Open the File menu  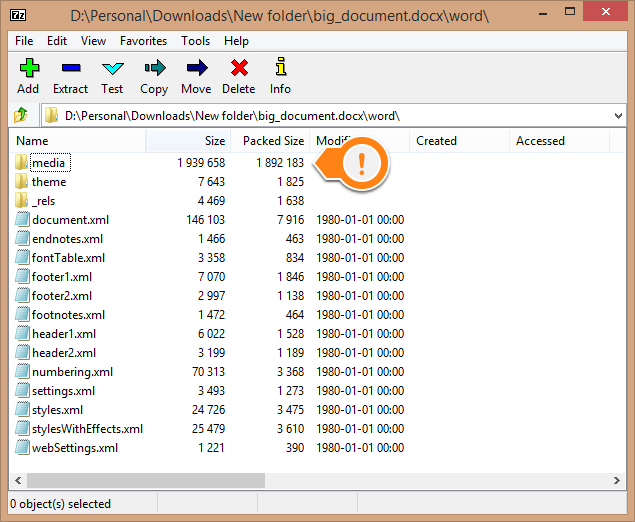tap(24, 41)
